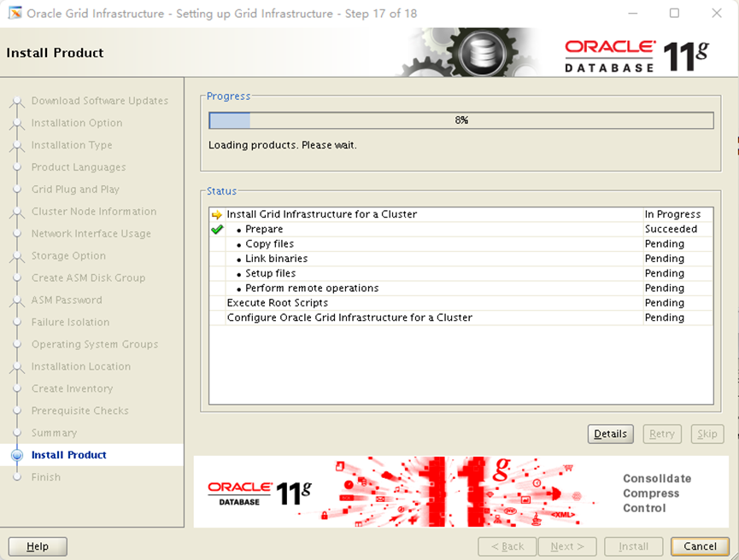Select the Create Inventory step
The height and width of the screenshot is (560, 739).
point(72,388)
